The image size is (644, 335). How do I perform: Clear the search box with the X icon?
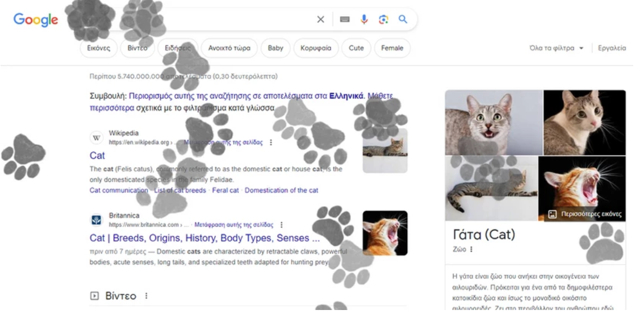coord(321,19)
